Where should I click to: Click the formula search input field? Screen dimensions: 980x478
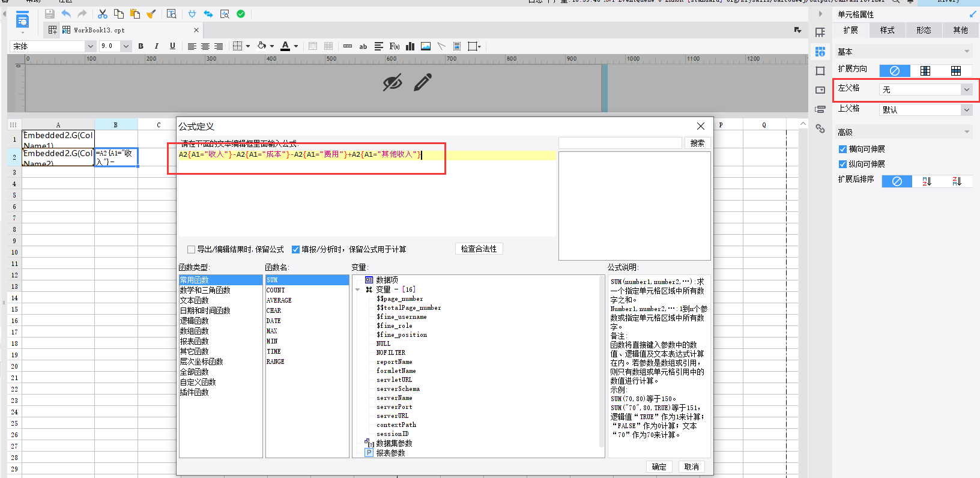click(620, 143)
